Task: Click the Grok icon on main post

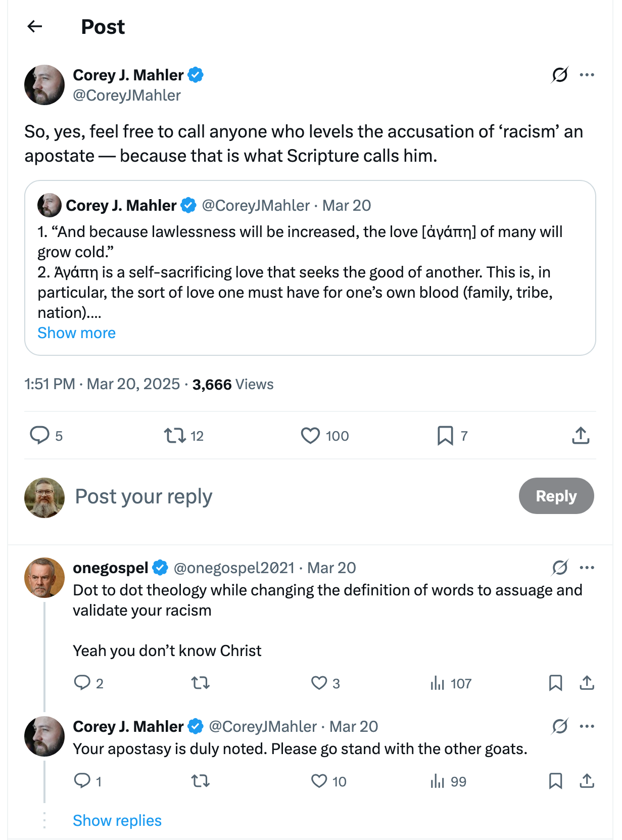Action: point(560,75)
